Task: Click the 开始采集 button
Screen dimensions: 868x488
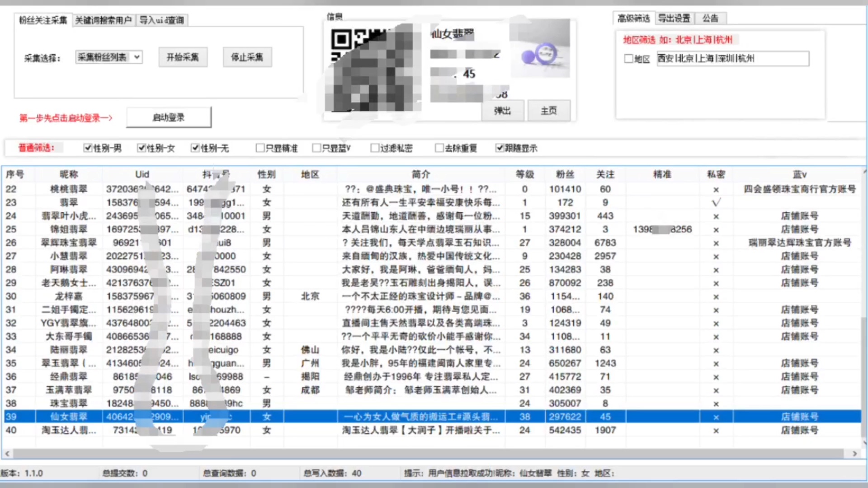Action: click(x=182, y=57)
